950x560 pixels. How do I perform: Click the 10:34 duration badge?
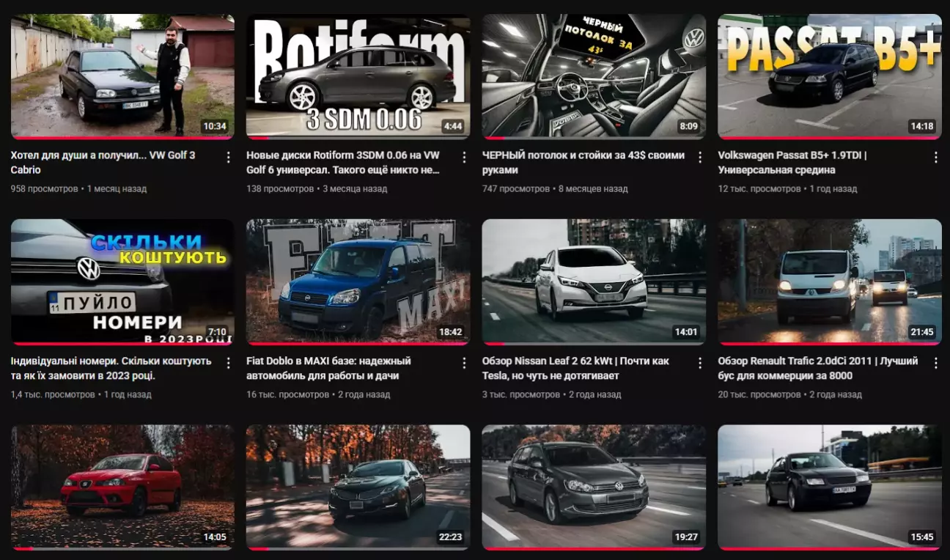215,126
